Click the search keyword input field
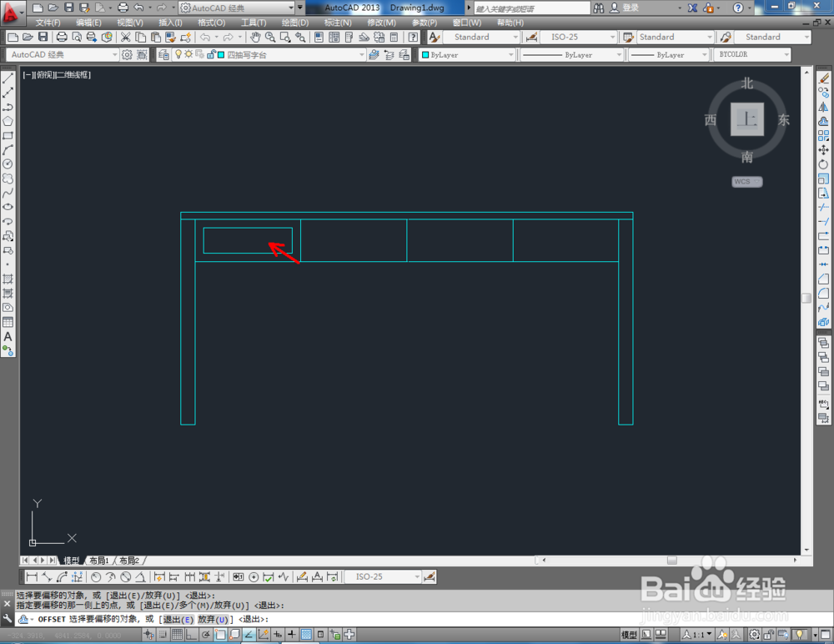Viewport: 834px width, 644px height. (x=532, y=8)
